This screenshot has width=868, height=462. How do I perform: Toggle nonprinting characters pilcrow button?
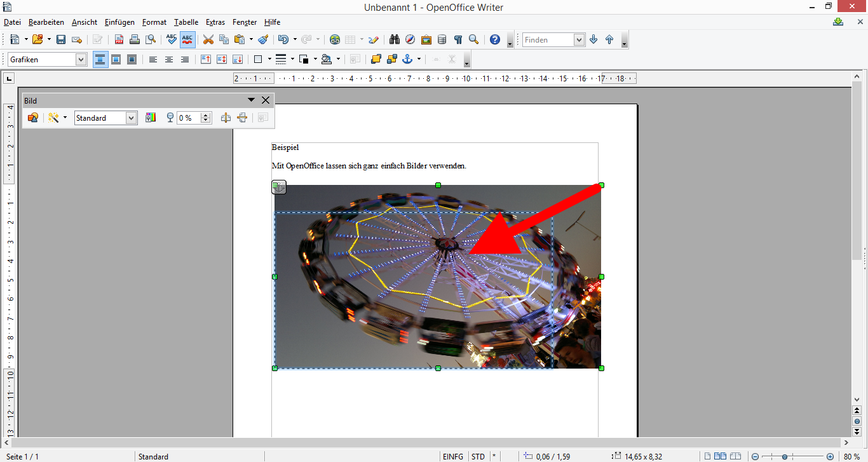[x=458, y=39]
